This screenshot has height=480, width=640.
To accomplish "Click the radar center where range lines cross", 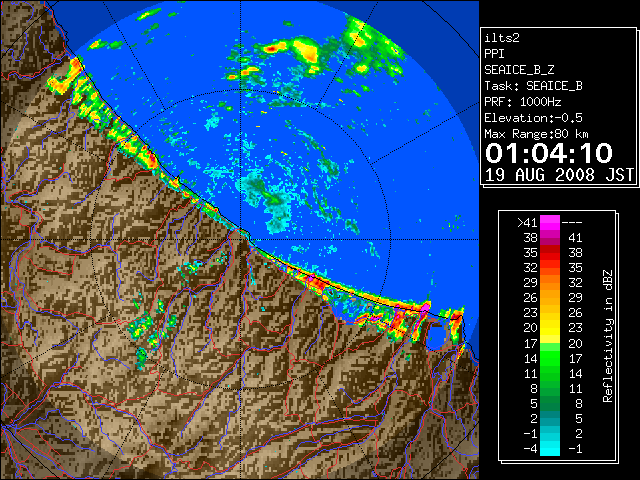I will coord(240,240).
